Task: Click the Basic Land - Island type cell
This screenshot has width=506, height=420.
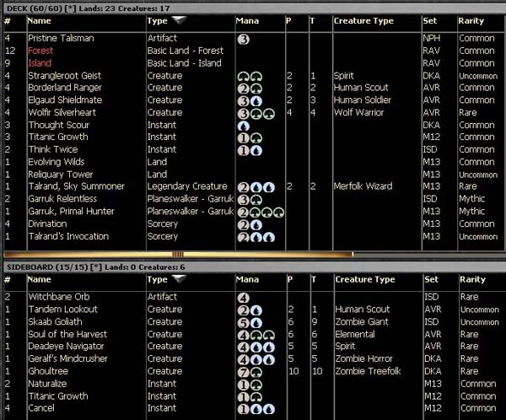Action: [x=184, y=63]
